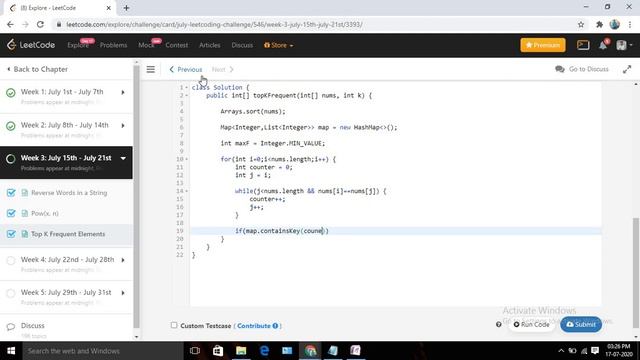Open the notifications bell icon

(x=603, y=45)
